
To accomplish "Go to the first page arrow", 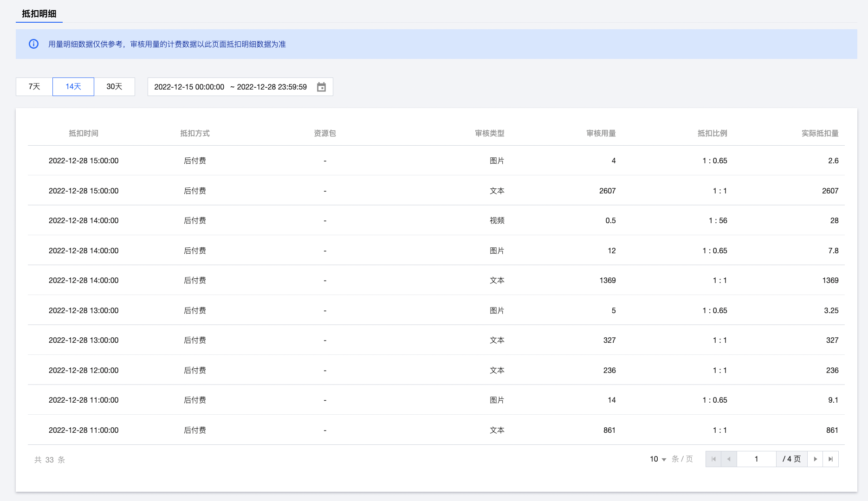I will (713, 459).
